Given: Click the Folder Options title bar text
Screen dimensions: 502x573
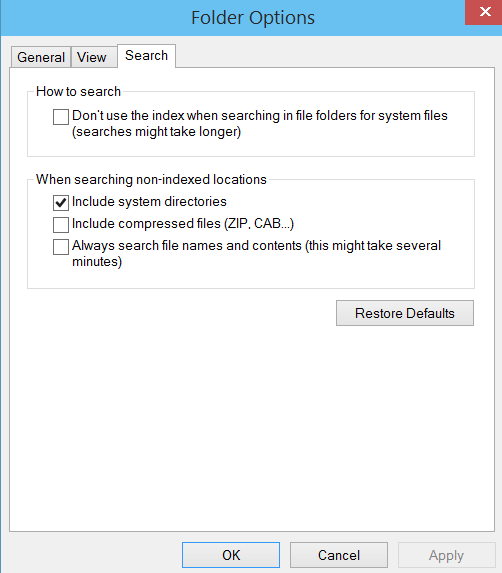Looking at the screenshot, I should tap(253, 18).
